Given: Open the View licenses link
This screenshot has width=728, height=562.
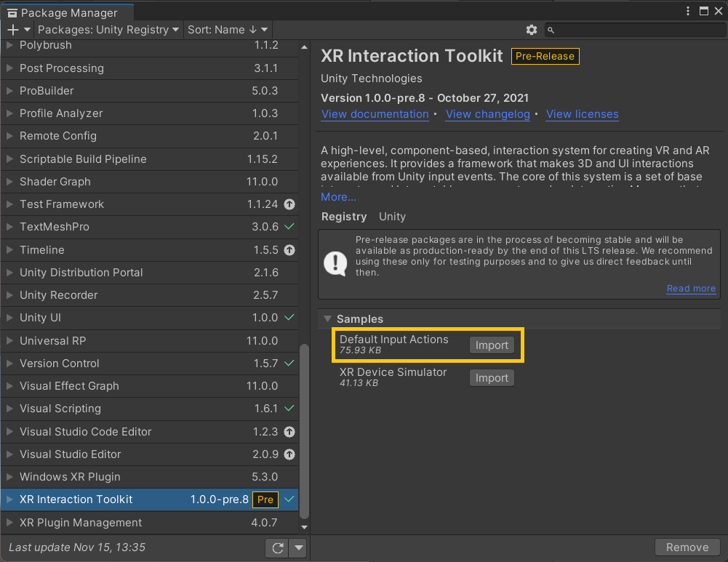Looking at the screenshot, I should pyautogui.click(x=583, y=114).
